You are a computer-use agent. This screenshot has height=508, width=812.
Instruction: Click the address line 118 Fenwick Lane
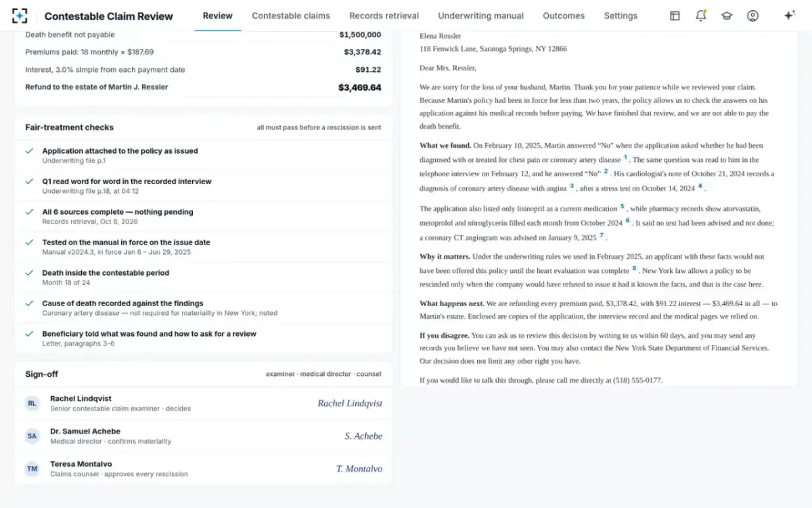493,49
